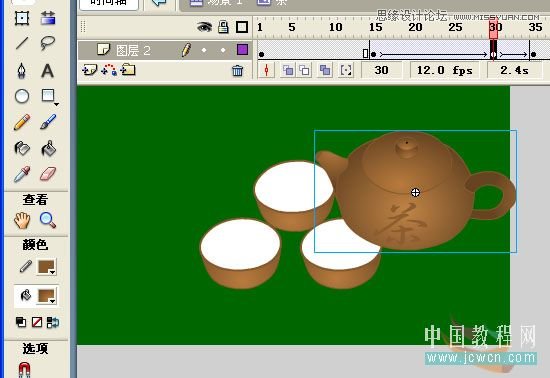The image size is (550, 378).
Task: Select the Text tool
Action: coord(47,70)
